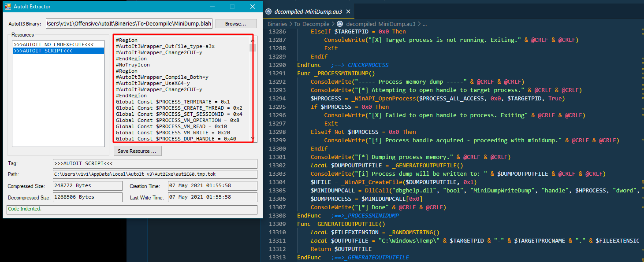The image size is (644, 262).
Task: Click '$DUMPPROCESS = $MINIDUMPCALL[0x0]' line
Action: click(x=366, y=199)
